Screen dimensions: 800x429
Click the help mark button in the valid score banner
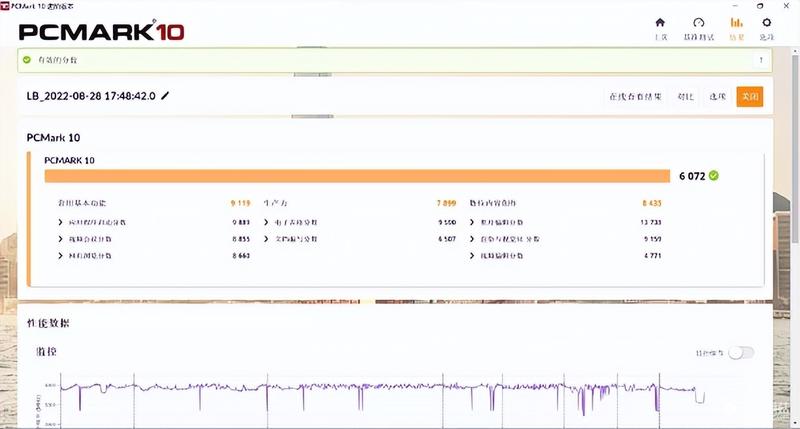coord(761,60)
